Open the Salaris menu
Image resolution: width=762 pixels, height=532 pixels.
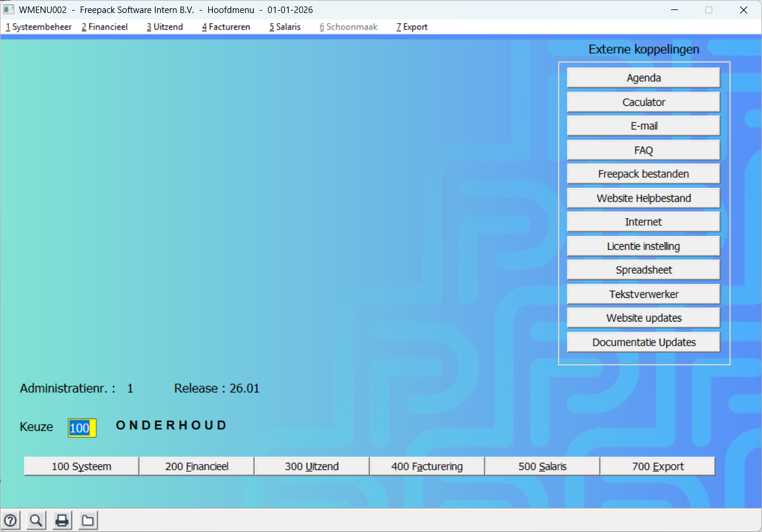(x=285, y=27)
